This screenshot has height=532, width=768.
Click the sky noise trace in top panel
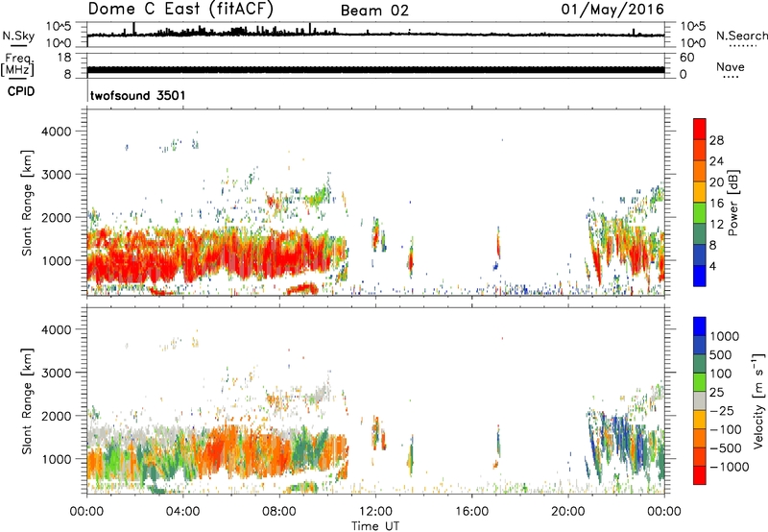click(x=375, y=34)
